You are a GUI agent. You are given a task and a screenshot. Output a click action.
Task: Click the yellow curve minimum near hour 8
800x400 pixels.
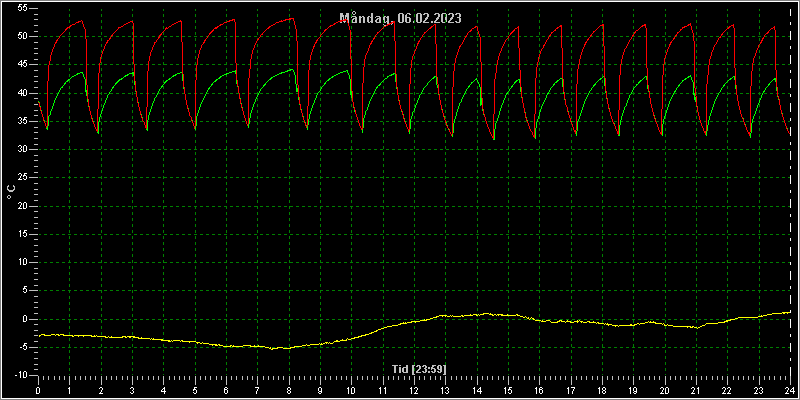pos(273,348)
